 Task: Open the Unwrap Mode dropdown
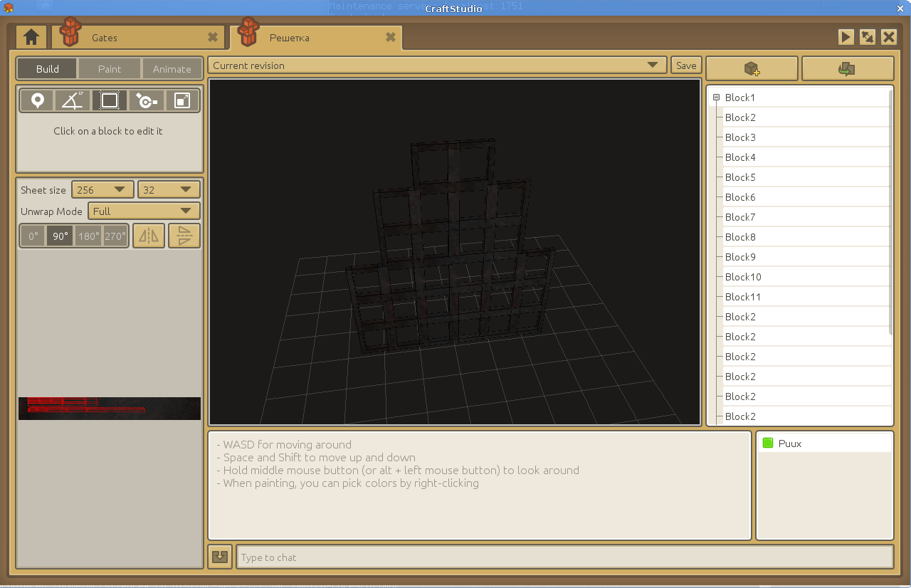pyautogui.click(x=144, y=211)
